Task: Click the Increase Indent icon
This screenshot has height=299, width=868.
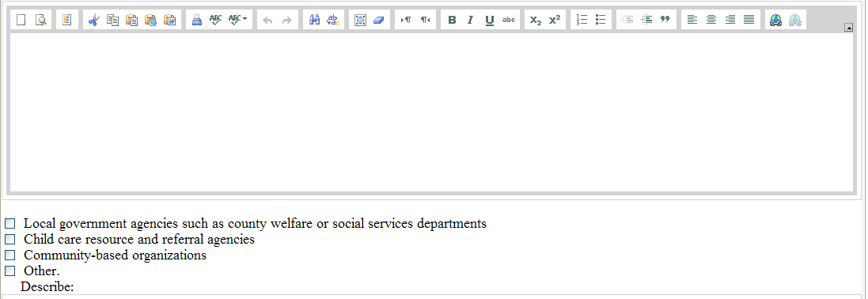Action: click(646, 20)
